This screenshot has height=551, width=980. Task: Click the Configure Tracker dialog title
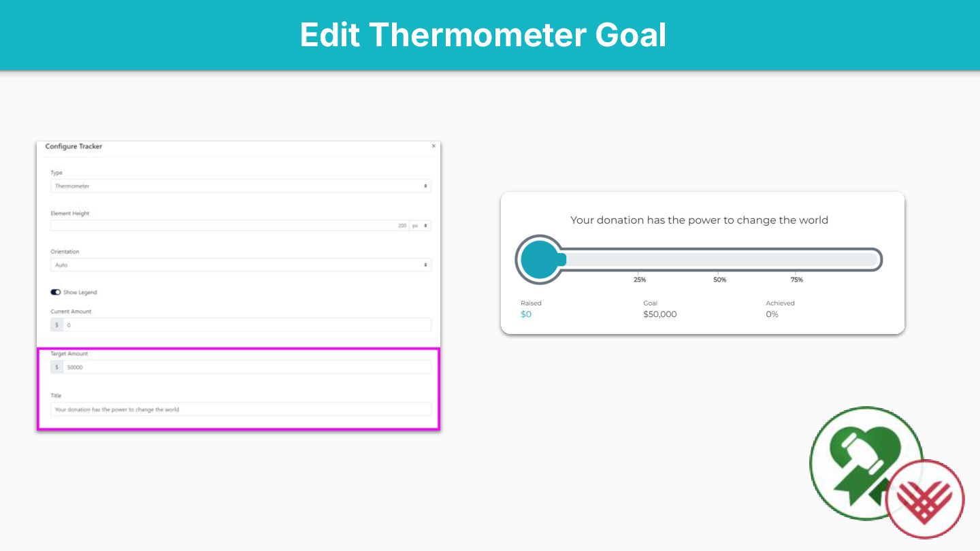pyautogui.click(x=73, y=146)
